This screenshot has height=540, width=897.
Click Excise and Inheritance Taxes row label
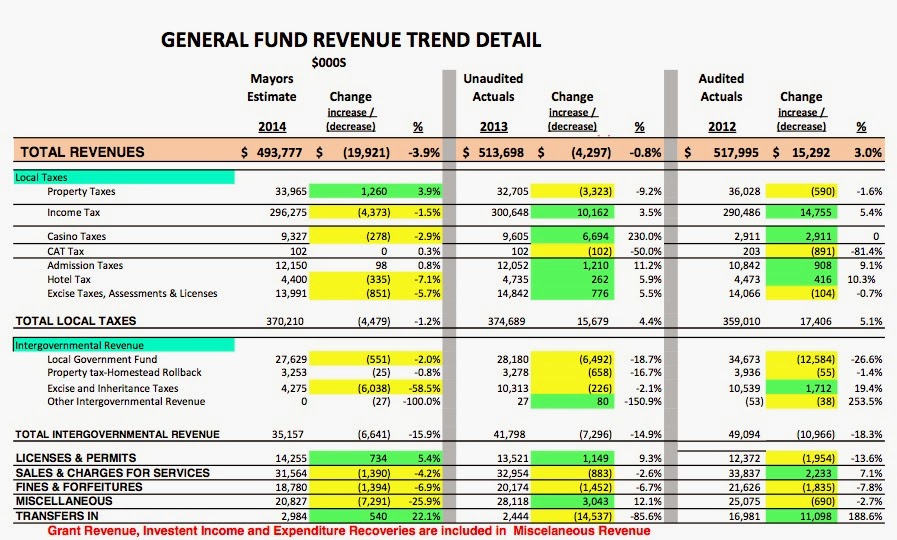click(x=113, y=388)
